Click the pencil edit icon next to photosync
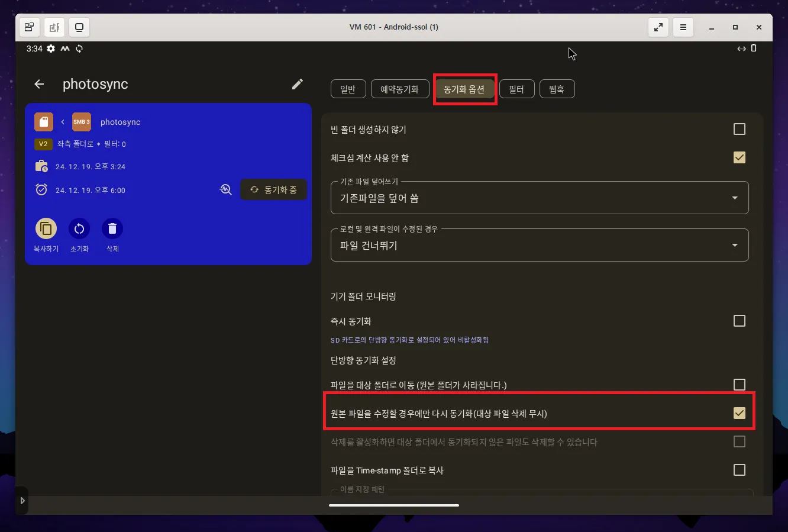 click(297, 84)
